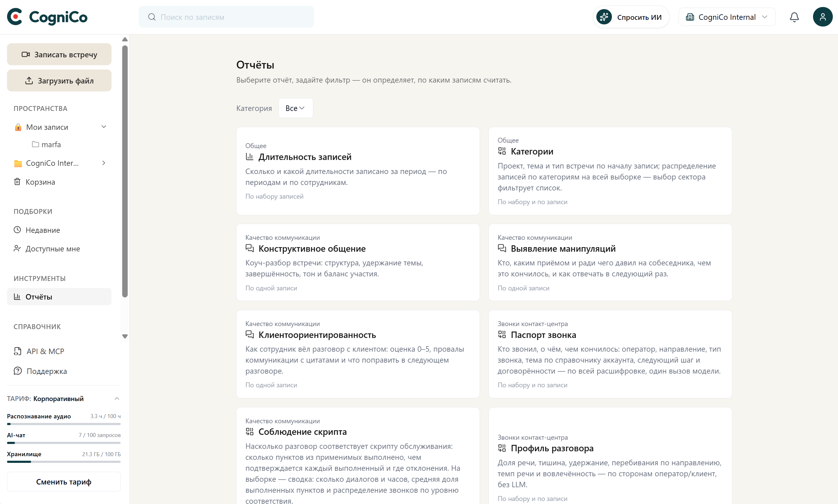Click the person icon next to Доступные мне
The image size is (838, 504).
pyautogui.click(x=17, y=249)
